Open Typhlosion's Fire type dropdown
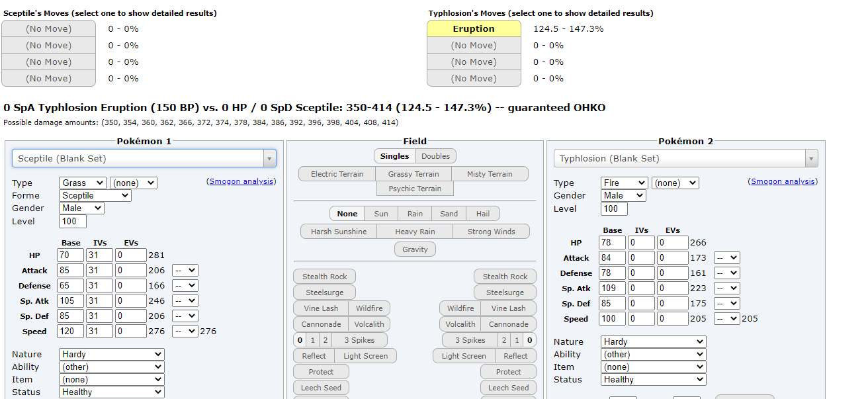Screen dimensions: 868x399 pos(625,183)
